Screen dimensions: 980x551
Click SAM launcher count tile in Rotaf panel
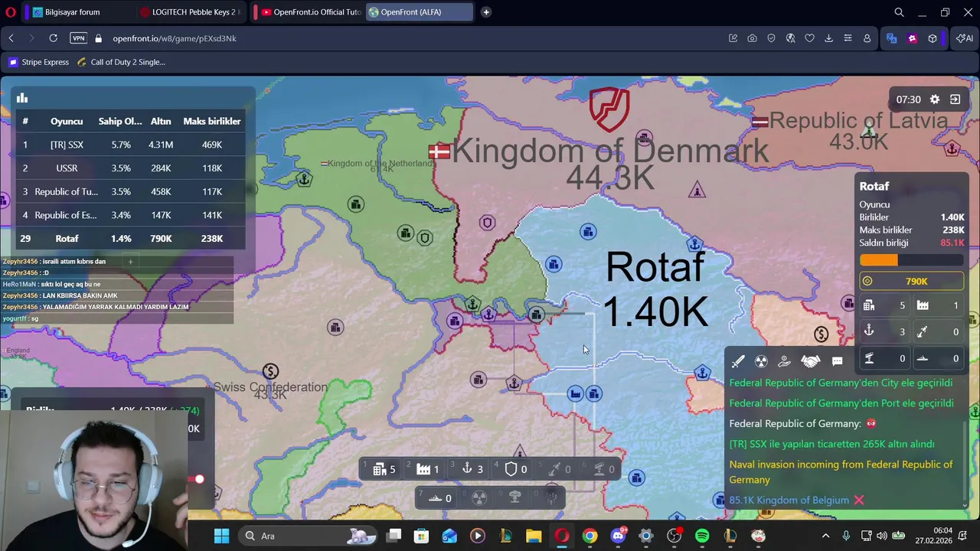tap(884, 358)
